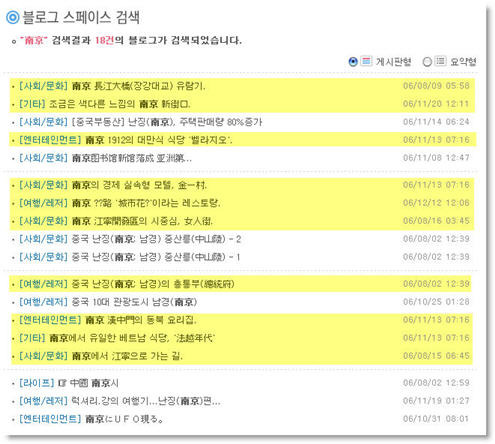495x444 pixels.
Task: Select the 요약형 radio button
Action: (x=427, y=62)
